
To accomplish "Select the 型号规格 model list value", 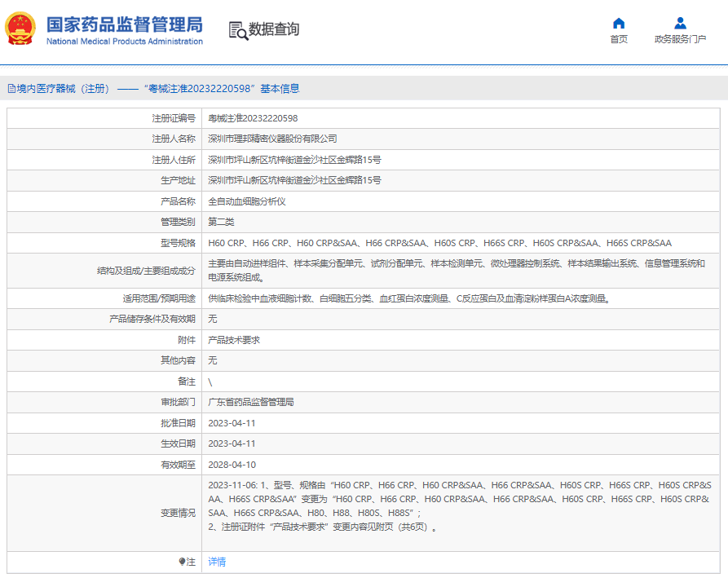I will click(439, 243).
